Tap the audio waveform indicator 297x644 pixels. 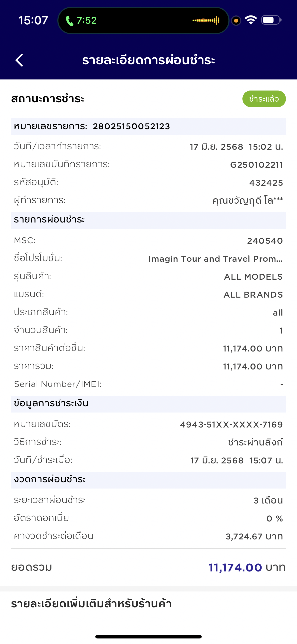click(206, 20)
